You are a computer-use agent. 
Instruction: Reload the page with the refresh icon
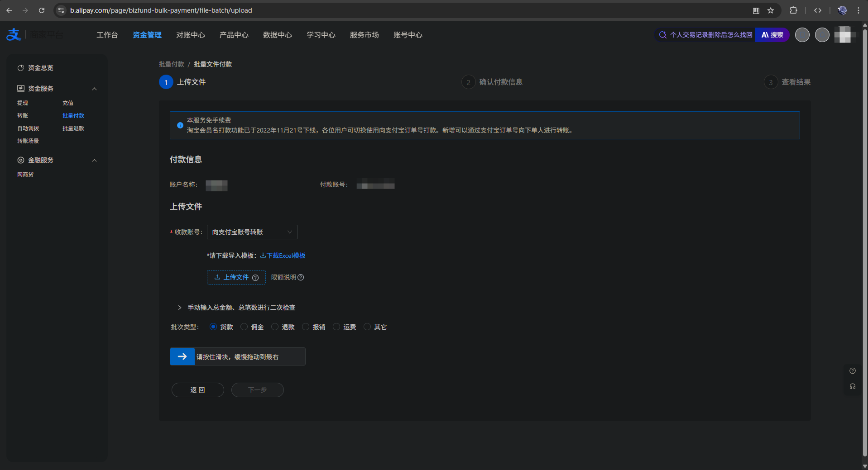click(x=42, y=10)
